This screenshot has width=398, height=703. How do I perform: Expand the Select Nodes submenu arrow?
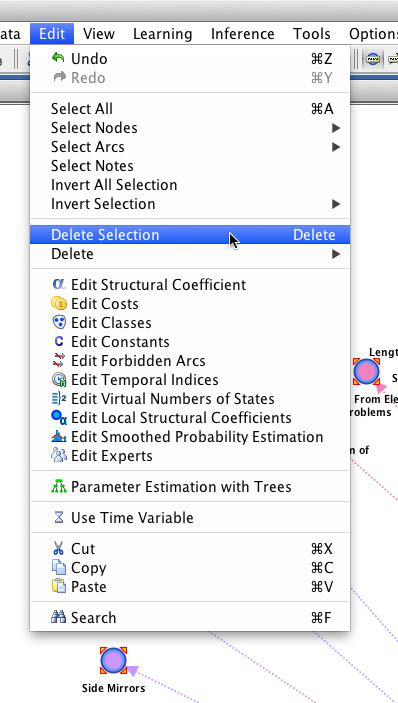point(336,128)
